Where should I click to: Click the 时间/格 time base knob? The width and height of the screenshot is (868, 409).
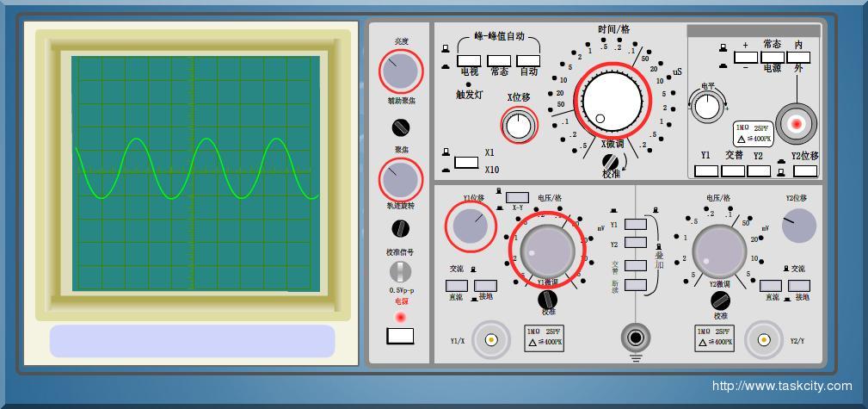tap(613, 101)
